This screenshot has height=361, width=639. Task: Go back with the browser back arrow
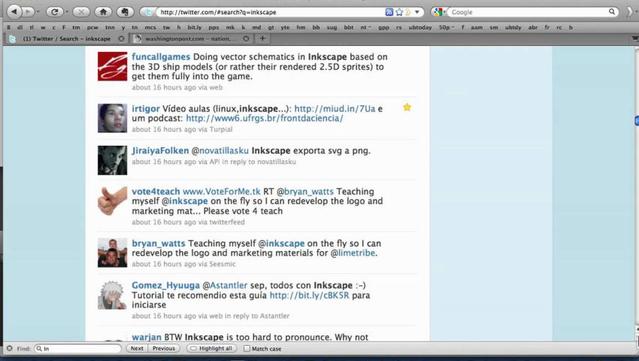point(14,12)
